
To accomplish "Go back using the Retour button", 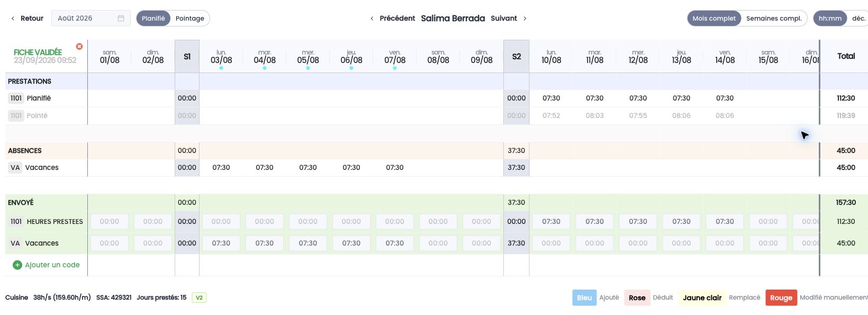I will (27, 18).
